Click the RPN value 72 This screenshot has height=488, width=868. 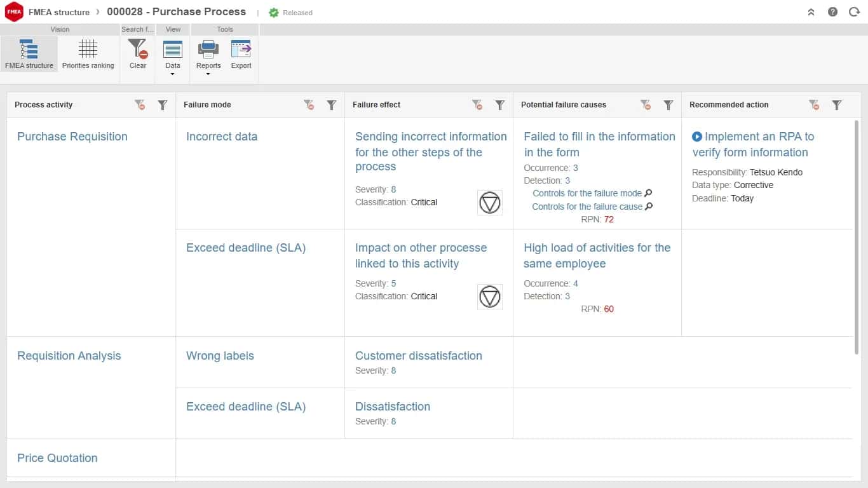609,219
